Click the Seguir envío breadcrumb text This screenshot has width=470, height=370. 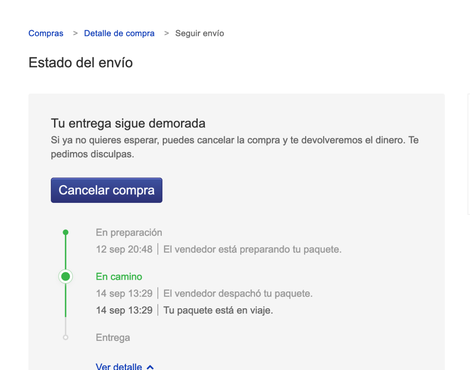[200, 33]
